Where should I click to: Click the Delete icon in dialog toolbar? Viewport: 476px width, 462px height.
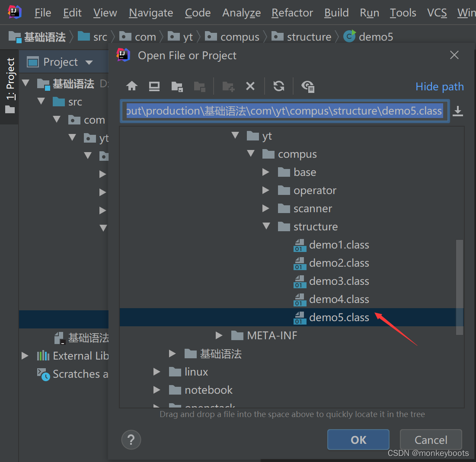(x=250, y=86)
